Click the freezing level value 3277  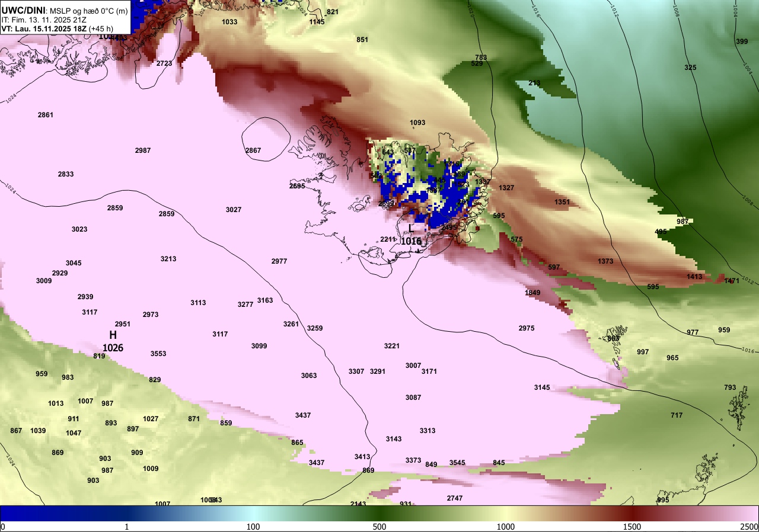(x=245, y=305)
